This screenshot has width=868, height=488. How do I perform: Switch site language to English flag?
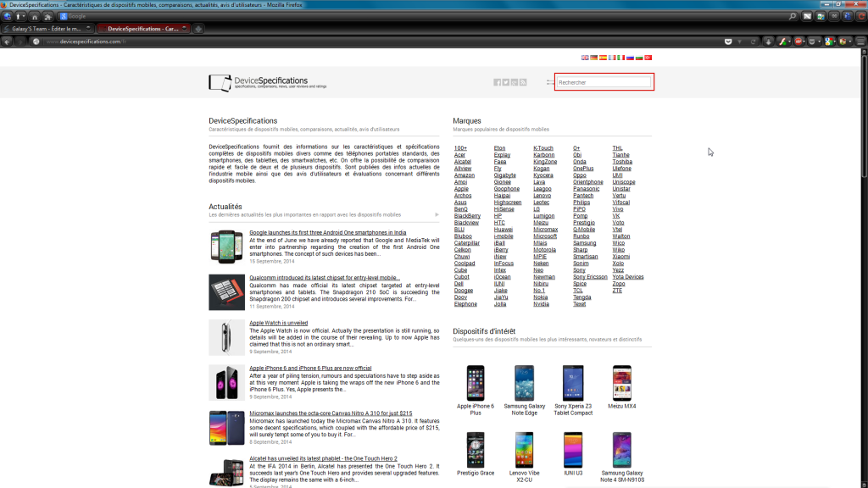click(585, 58)
